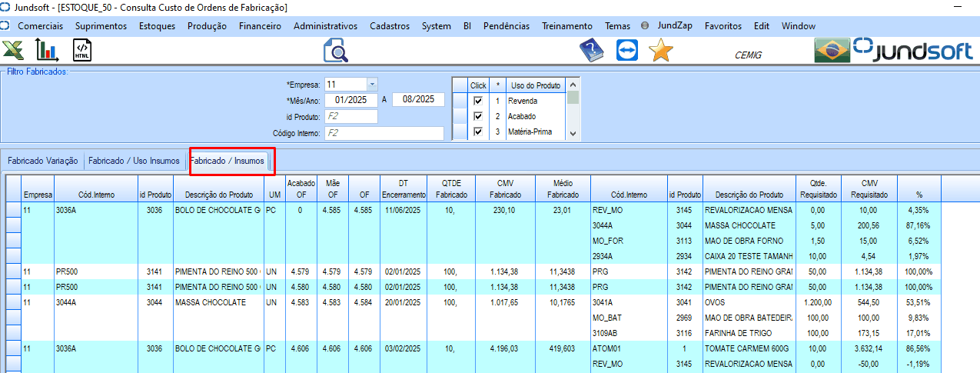Uncheck the Revenda product use checkbox
The image size is (980, 373).
point(478,101)
